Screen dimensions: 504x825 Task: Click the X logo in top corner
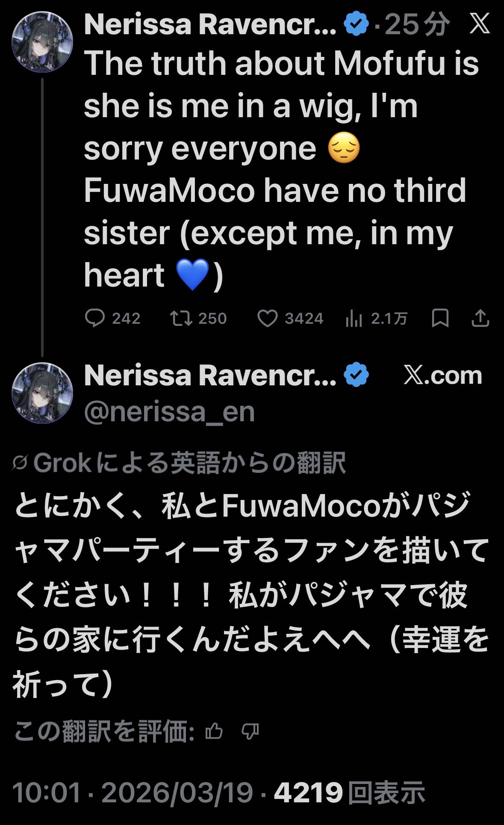coord(479,24)
